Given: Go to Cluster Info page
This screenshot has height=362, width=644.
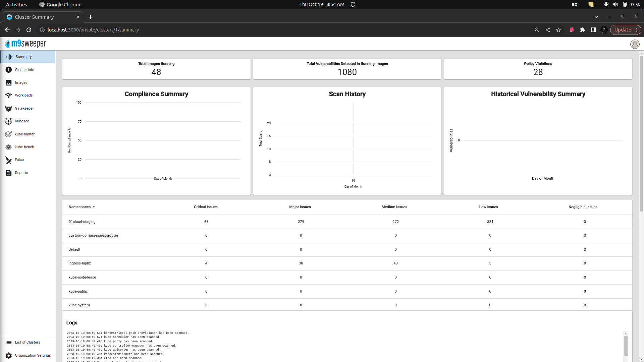Looking at the screenshot, I should [x=24, y=70].
